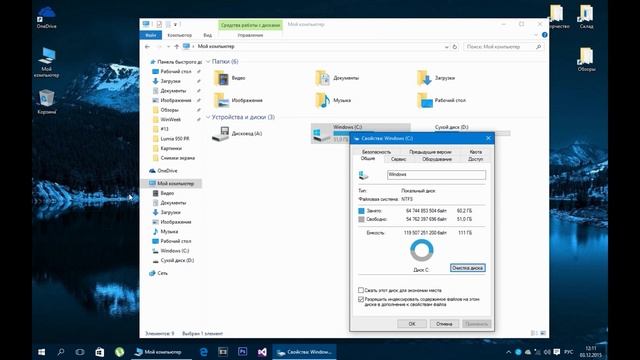Click Отмена in the properties dialog
The width and height of the screenshot is (640, 360).
coord(444,324)
